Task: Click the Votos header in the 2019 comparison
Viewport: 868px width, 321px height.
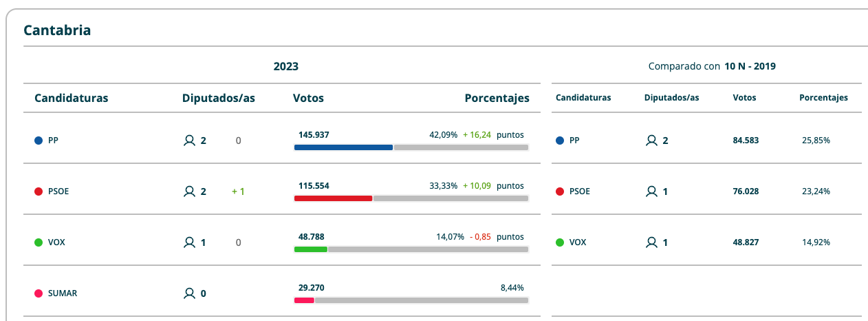Action: pos(744,98)
